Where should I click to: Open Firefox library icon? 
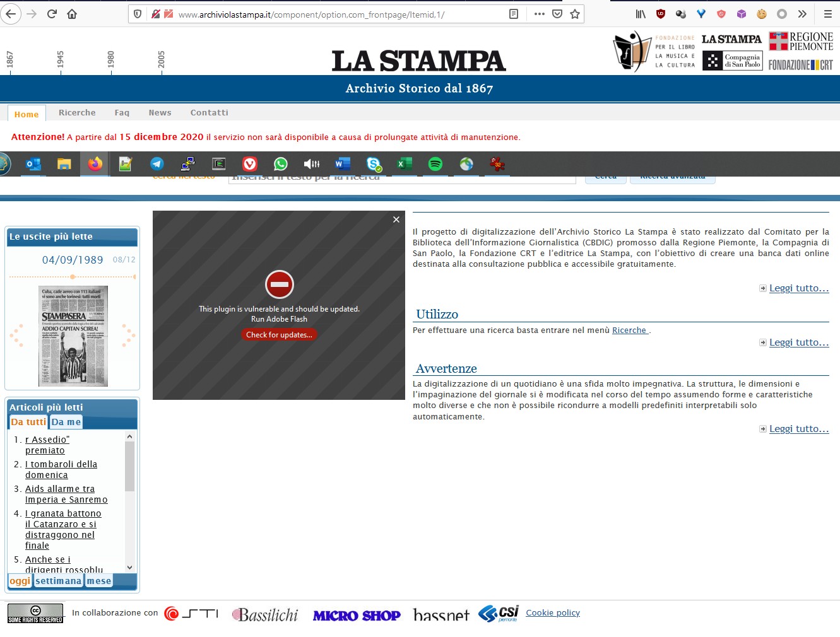pos(641,14)
